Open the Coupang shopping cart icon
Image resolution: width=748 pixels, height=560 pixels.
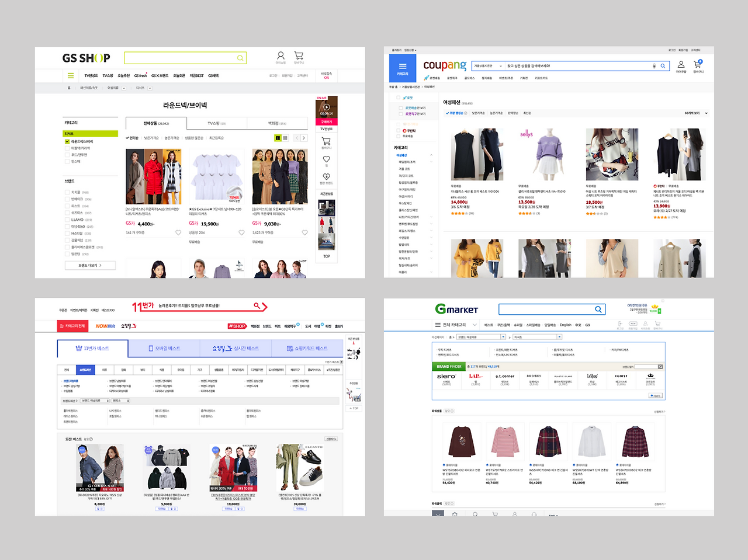(698, 64)
